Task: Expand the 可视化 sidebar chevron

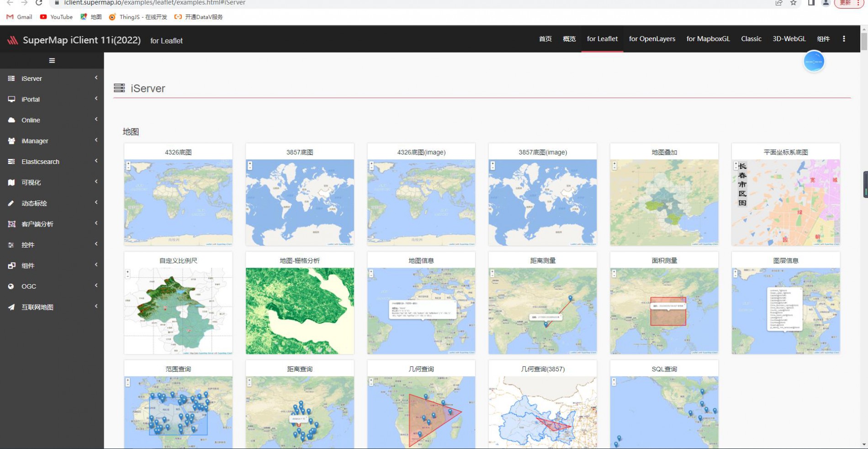Action: click(96, 182)
